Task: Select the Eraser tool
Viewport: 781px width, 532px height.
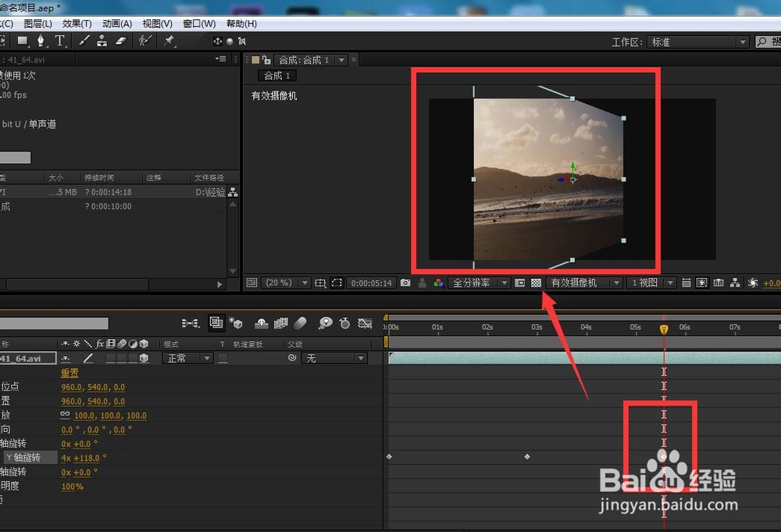Action: (x=121, y=41)
